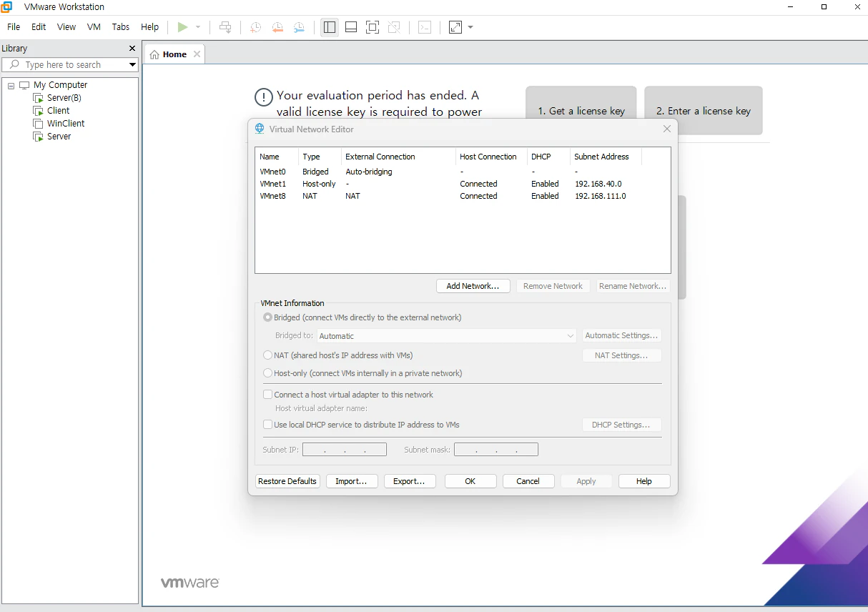This screenshot has height=612, width=868.
Task: Click the Revert to Snapshot icon
Action: (277, 27)
